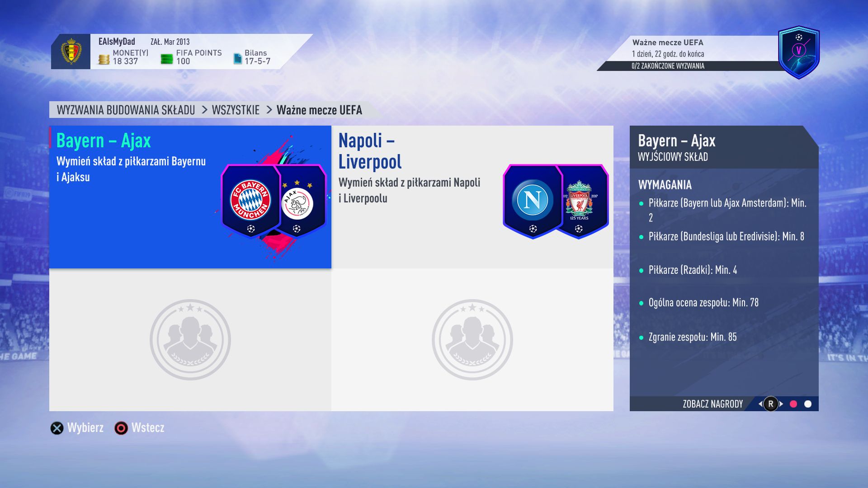This screenshot has width=868, height=488.
Task: Click the gold coins icon
Action: [104, 59]
